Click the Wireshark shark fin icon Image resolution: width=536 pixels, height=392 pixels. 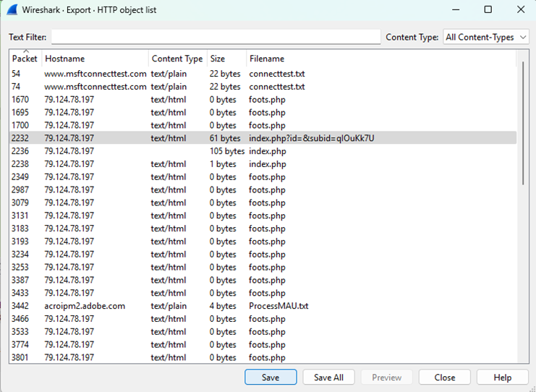coord(12,9)
